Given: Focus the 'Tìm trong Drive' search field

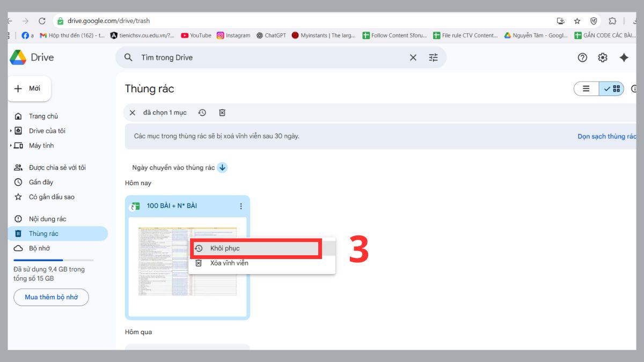Looking at the screenshot, I should click(x=271, y=57).
